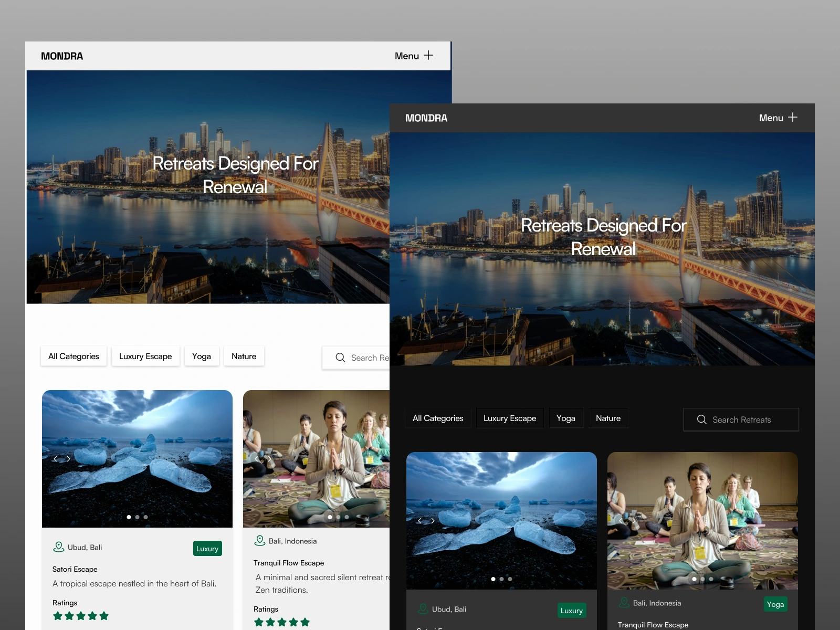Click 'Ubud, Bali' text in light window
Image resolution: width=840 pixels, height=630 pixels.
click(85, 547)
